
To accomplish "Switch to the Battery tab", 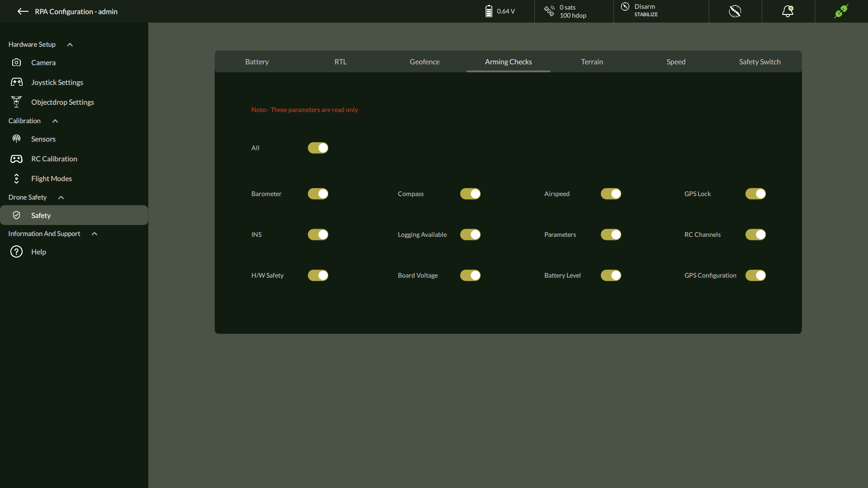I will click(x=257, y=62).
